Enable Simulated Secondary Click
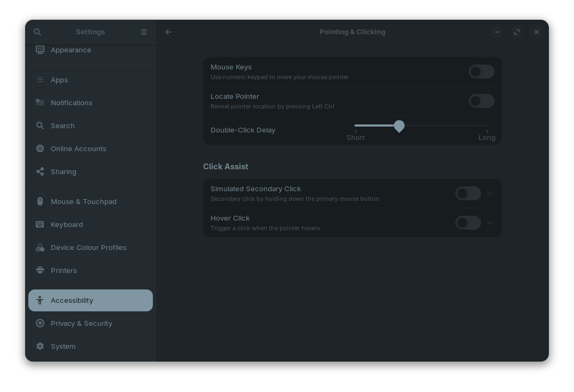This screenshot has height=392, width=574. (468, 193)
